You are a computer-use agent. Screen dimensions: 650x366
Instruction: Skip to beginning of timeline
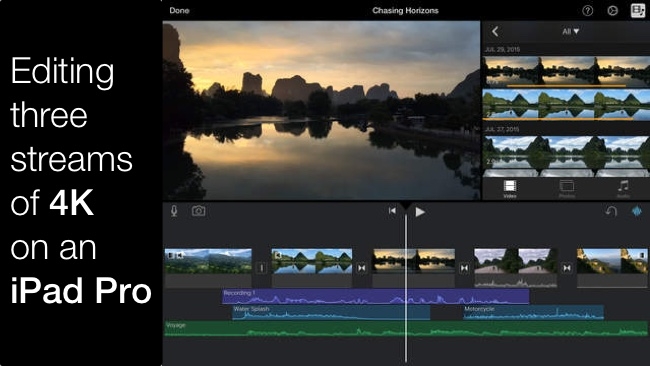coord(392,211)
